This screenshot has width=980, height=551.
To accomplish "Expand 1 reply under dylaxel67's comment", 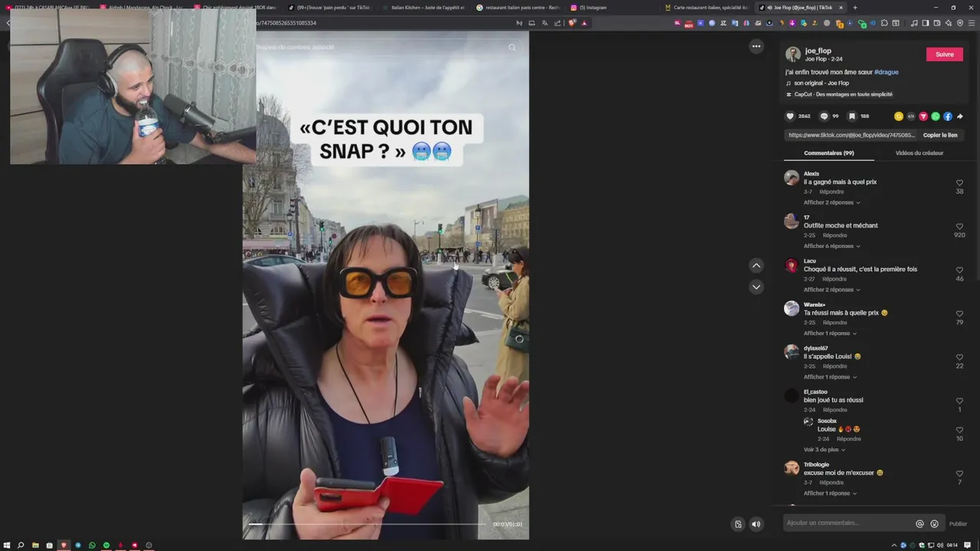I will 830,377.
